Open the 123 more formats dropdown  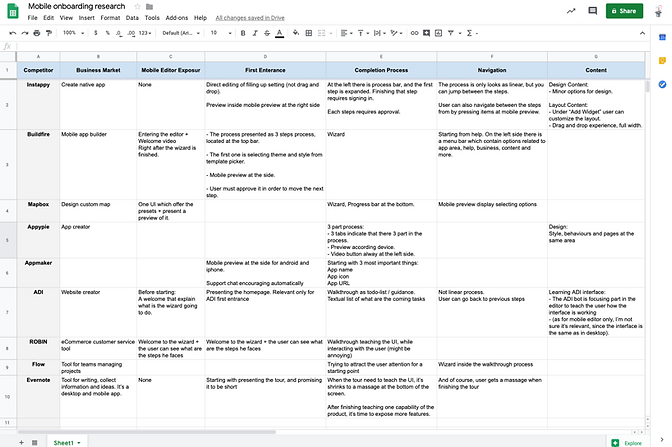(145, 33)
